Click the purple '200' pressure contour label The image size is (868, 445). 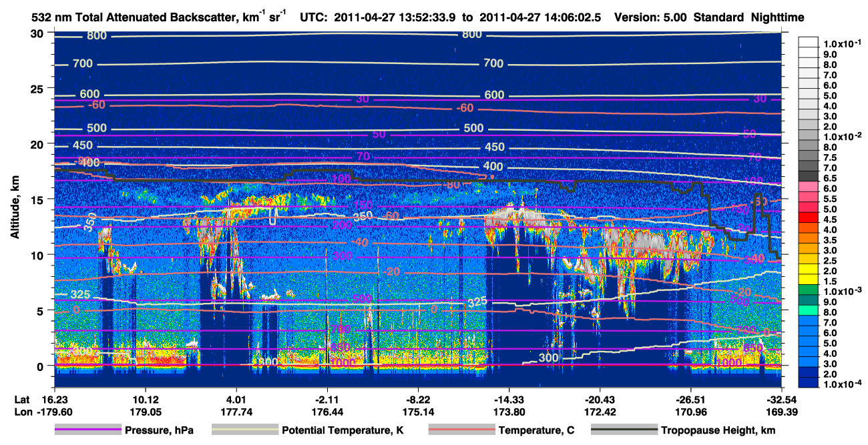click(342, 226)
